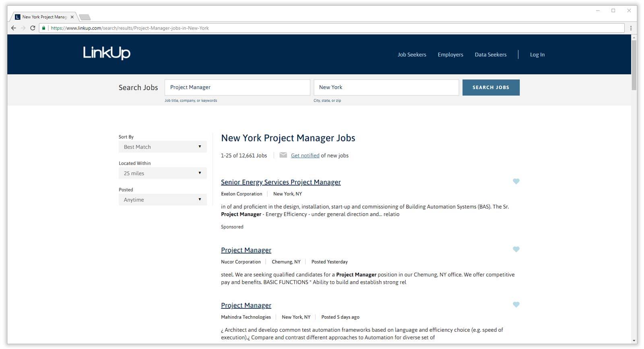Screen dimensions: 644x349
Task: Click the scrollbar up arrow
Action: pyautogui.click(x=634, y=37)
